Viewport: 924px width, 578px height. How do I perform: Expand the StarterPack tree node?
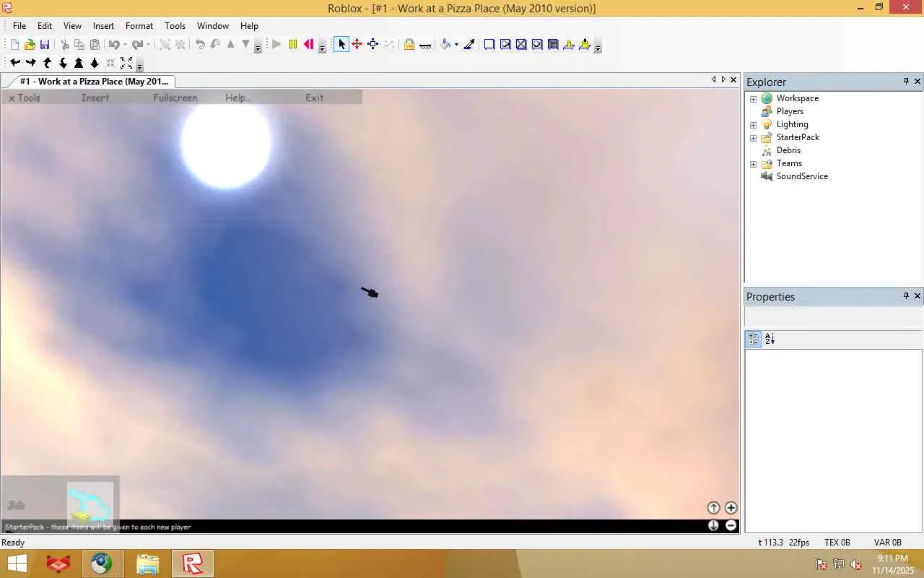click(x=753, y=138)
